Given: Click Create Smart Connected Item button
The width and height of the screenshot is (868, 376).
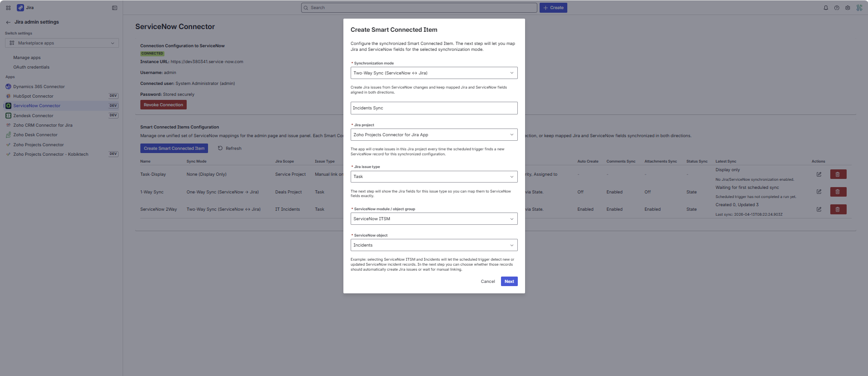Looking at the screenshot, I should (174, 148).
